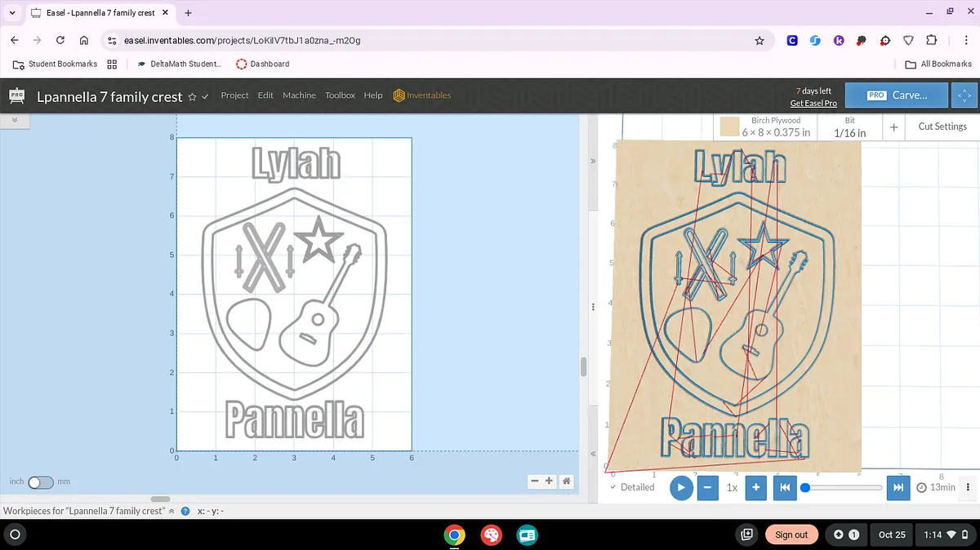This screenshot has width=980, height=550.
Task: Toggle units between inch and mm
Action: [40, 482]
